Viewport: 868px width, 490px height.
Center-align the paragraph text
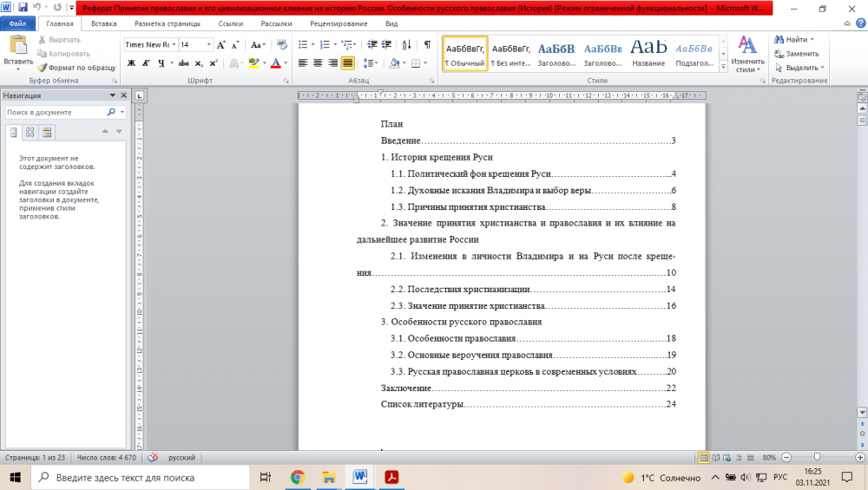[318, 63]
